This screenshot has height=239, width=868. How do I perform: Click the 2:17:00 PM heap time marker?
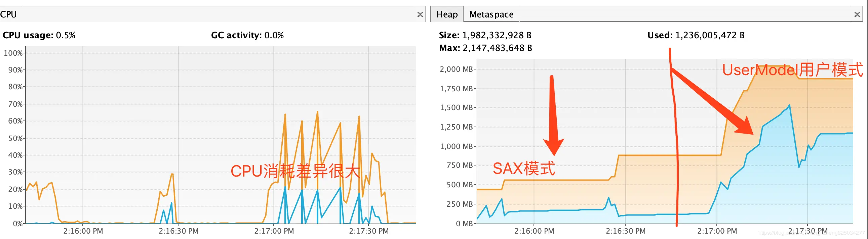(717, 231)
